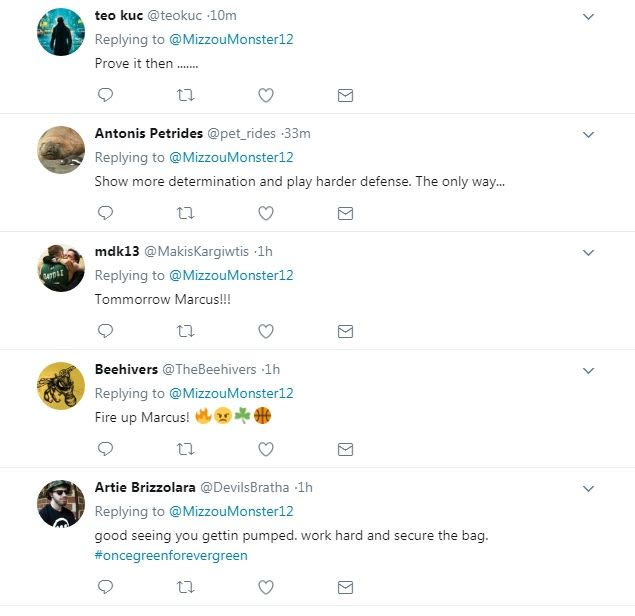Reply to Beehivers' 'Fire up Marcus!' tweet
The width and height of the screenshot is (635, 616).
point(105,449)
